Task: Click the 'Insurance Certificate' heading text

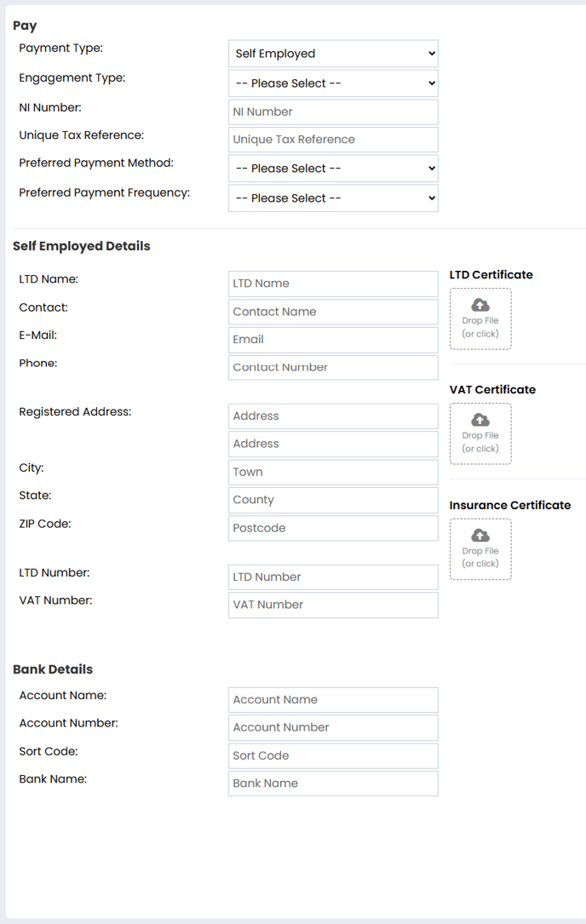Action: pyautogui.click(x=510, y=505)
